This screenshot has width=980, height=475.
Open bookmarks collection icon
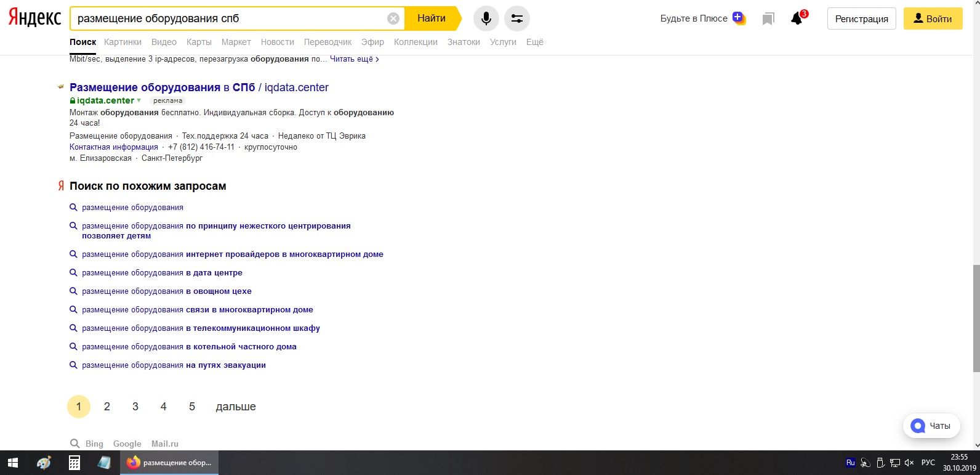pos(768,19)
